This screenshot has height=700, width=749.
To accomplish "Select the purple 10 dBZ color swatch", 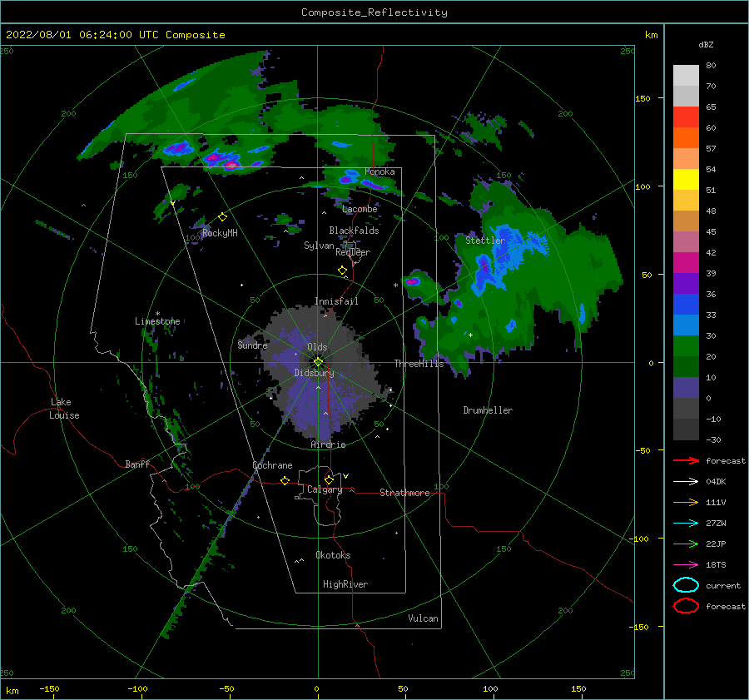I will (x=686, y=388).
